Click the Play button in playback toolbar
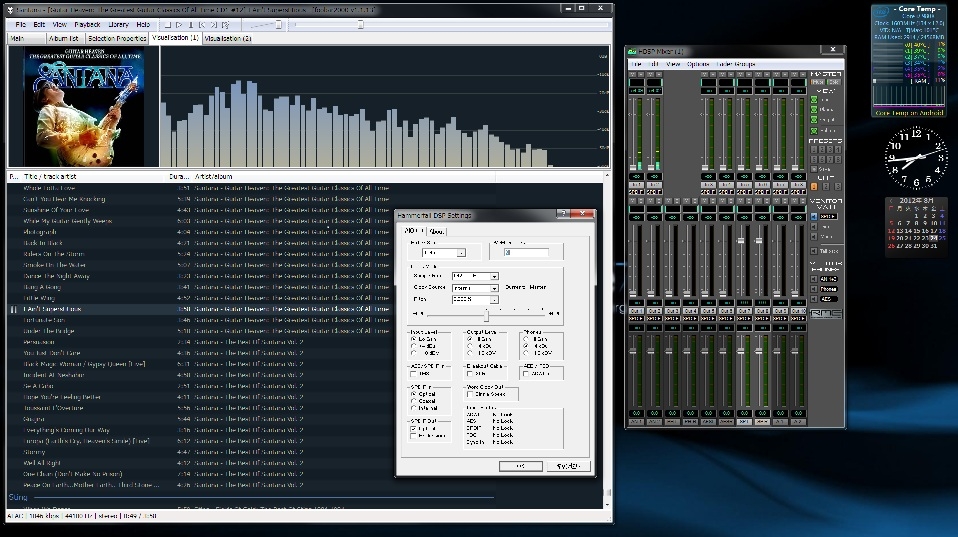958x537 pixels. (x=178, y=24)
